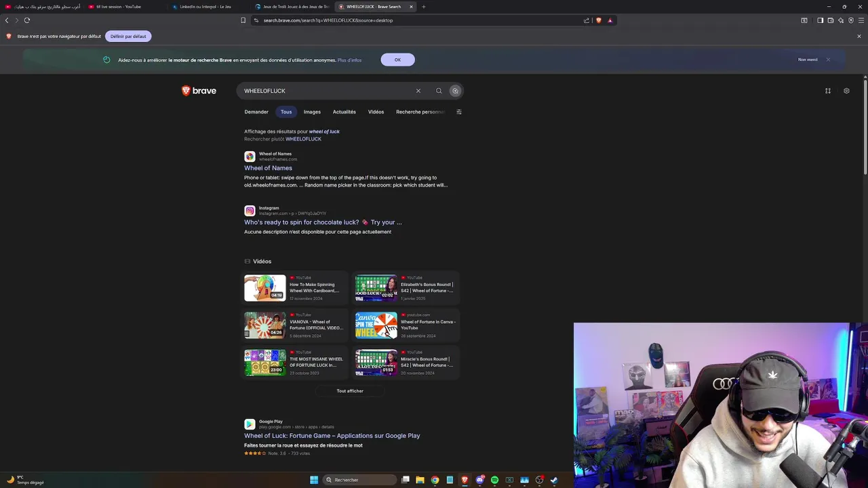This screenshot has width=868, height=488.
Task: Click Non merci on the banner
Action: click(808, 60)
